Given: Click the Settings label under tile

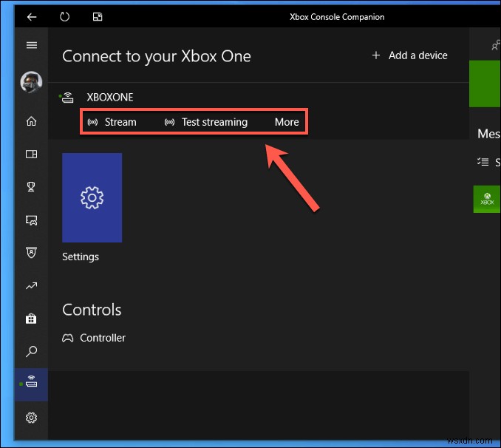Looking at the screenshot, I should (81, 257).
